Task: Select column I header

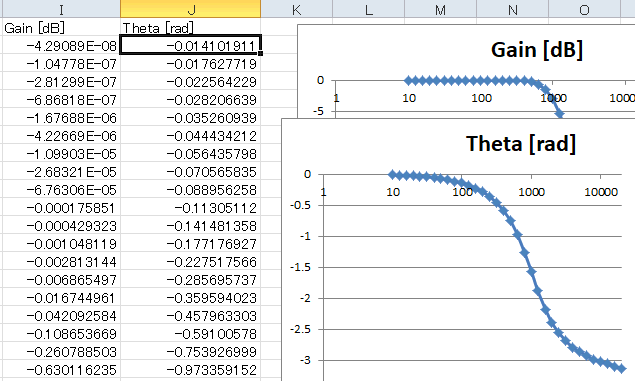Action: 61,9
